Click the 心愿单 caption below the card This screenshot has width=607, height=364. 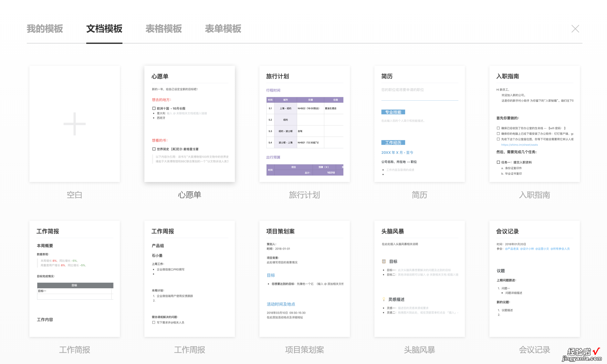click(190, 195)
